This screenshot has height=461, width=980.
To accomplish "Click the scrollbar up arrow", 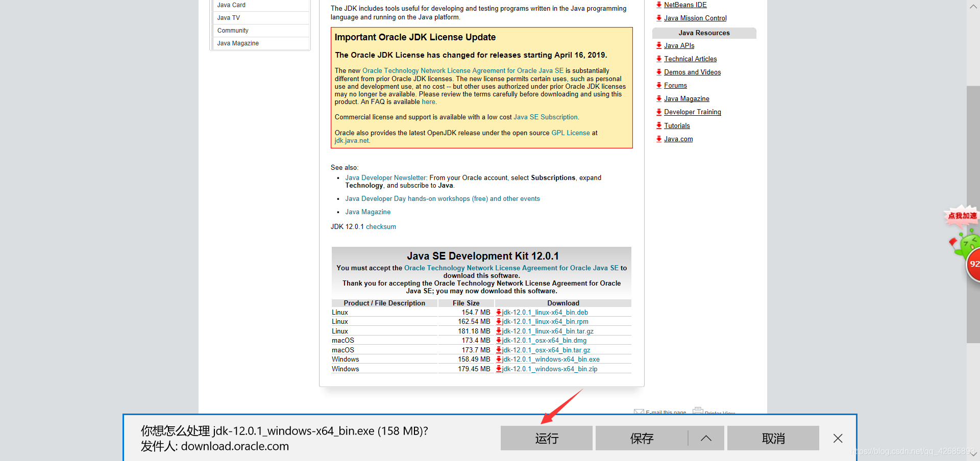I will (x=973, y=7).
